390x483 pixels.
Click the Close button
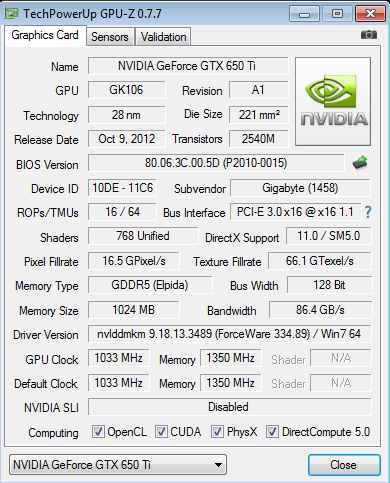(344, 465)
